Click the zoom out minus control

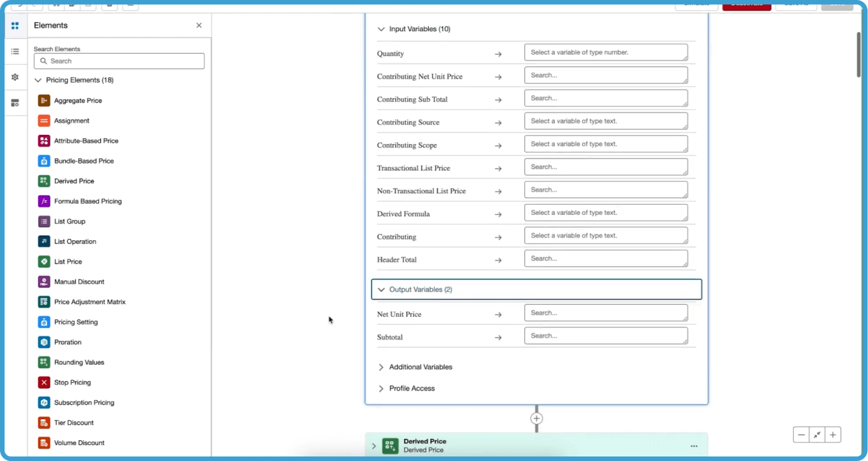click(x=801, y=434)
